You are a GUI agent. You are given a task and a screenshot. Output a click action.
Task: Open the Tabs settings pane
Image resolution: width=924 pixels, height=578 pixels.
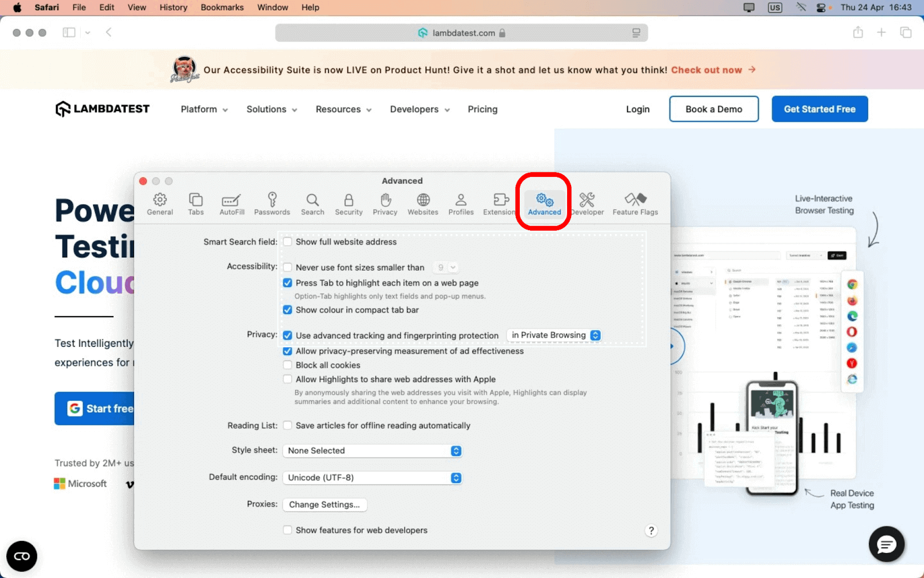196,205
